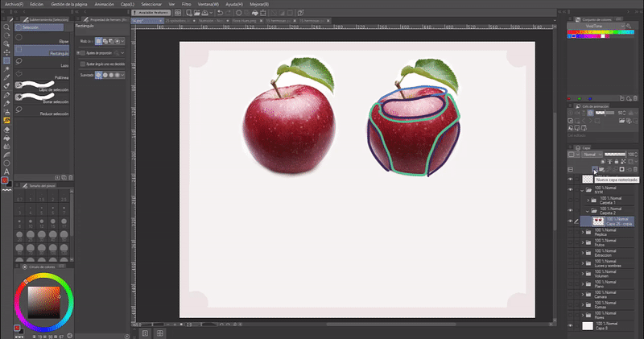Viewport: 644px width, 339px height.
Task: Expand the Frutos layer folder
Action: click(x=583, y=241)
